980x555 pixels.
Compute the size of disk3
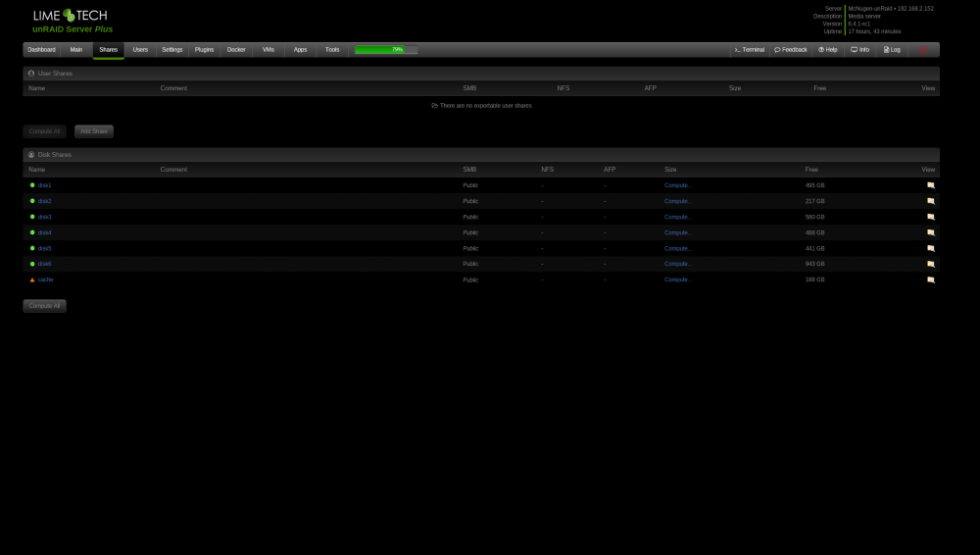coord(677,217)
